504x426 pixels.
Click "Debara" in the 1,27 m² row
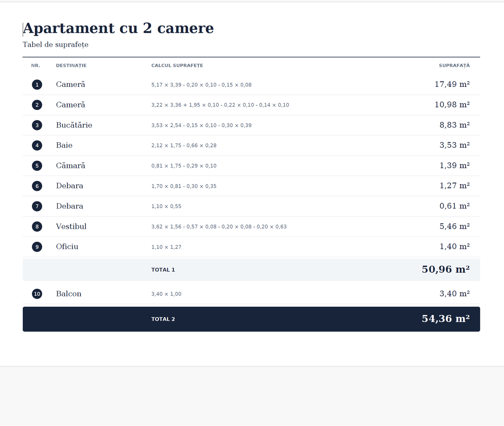[x=70, y=186]
